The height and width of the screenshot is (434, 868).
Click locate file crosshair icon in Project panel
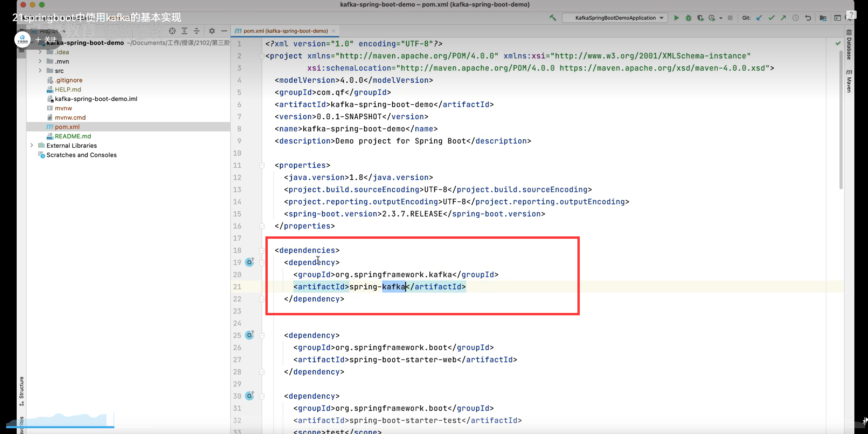172,31
